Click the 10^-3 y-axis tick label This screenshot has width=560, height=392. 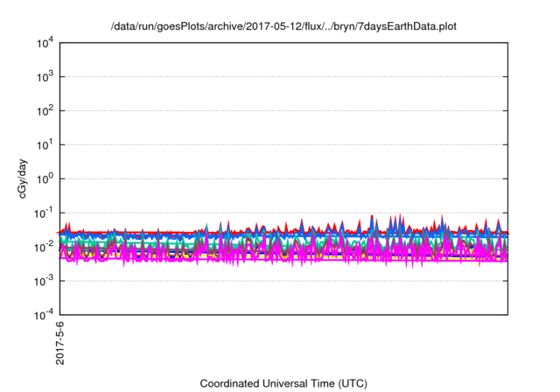(40, 281)
